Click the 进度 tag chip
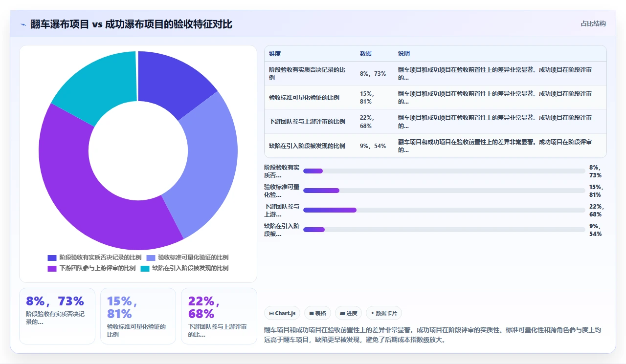The image size is (626, 364). coord(348,313)
